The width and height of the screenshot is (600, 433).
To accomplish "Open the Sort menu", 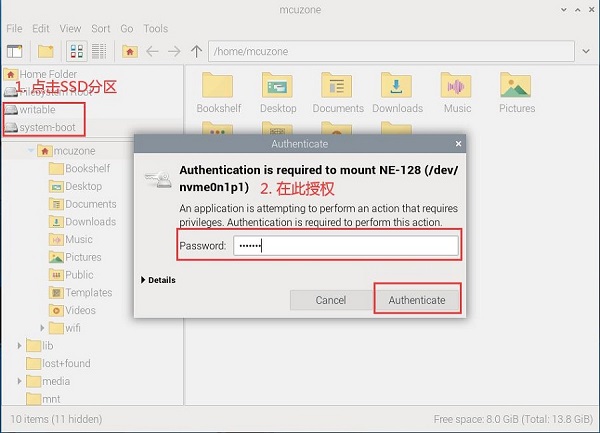I will tap(101, 29).
